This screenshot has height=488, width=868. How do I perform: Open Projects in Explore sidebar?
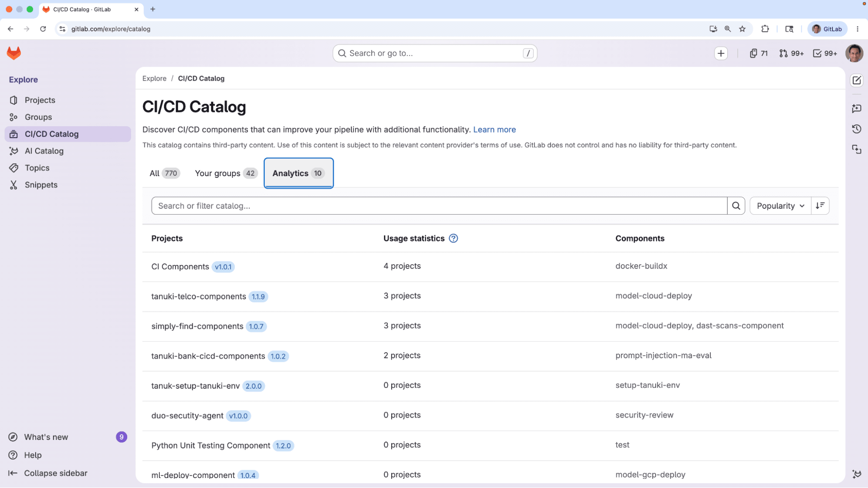(68, 100)
